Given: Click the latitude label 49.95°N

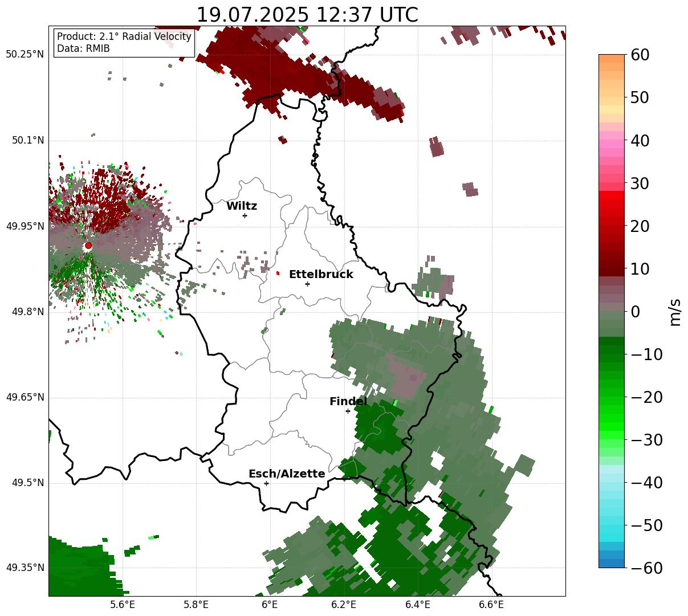Looking at the screenshot, I should (25, 226).
